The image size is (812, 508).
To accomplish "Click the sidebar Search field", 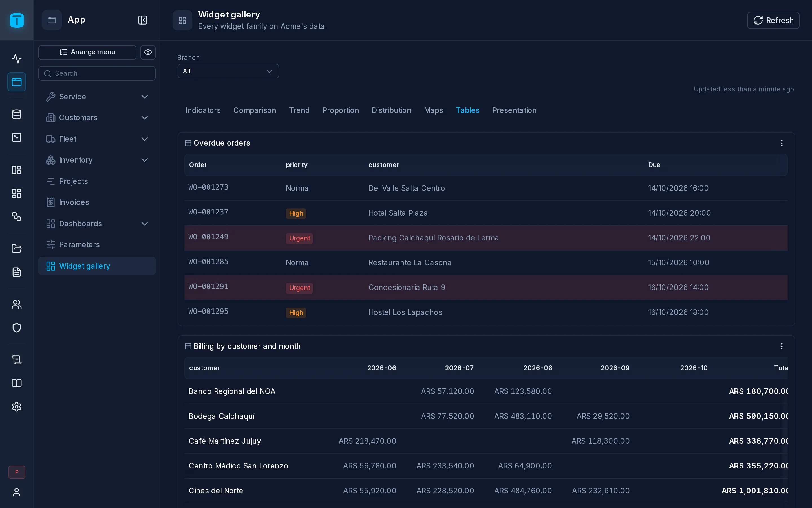I will (97, 73).
